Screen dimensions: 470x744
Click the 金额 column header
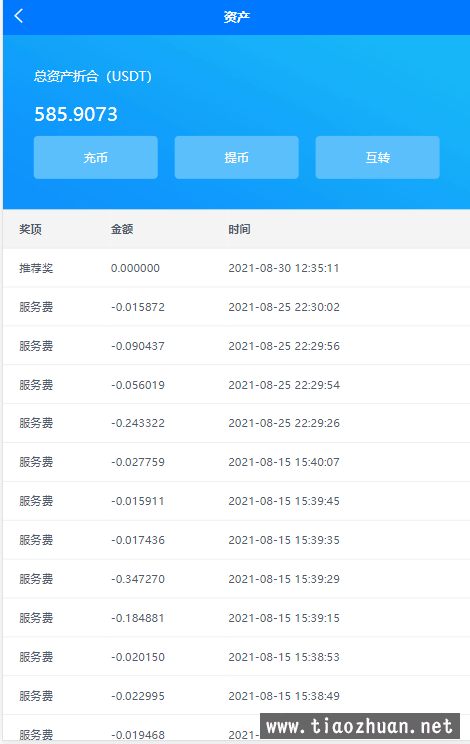(122, 229)
